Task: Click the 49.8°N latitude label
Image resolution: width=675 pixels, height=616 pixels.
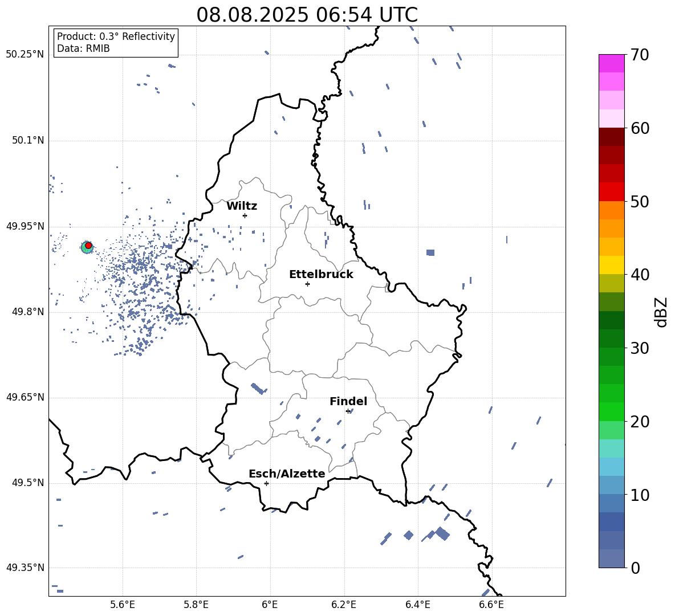Action: (28, 312)
